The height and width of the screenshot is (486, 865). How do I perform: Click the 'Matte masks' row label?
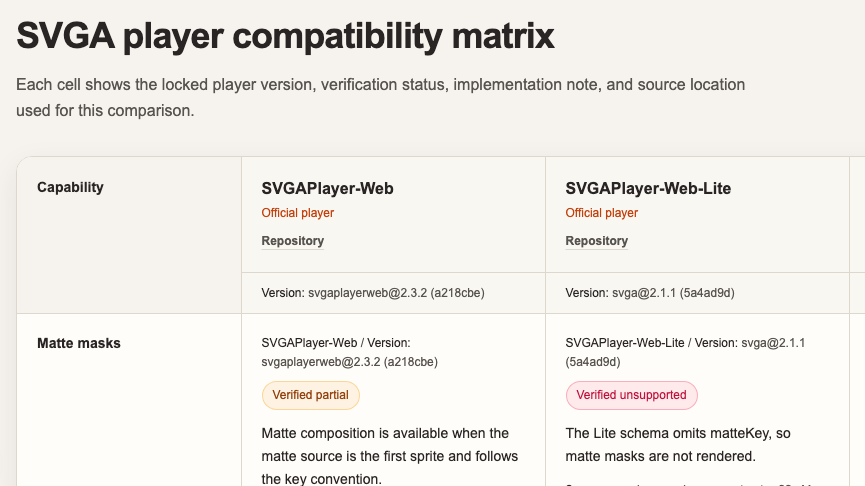[79, 343]
